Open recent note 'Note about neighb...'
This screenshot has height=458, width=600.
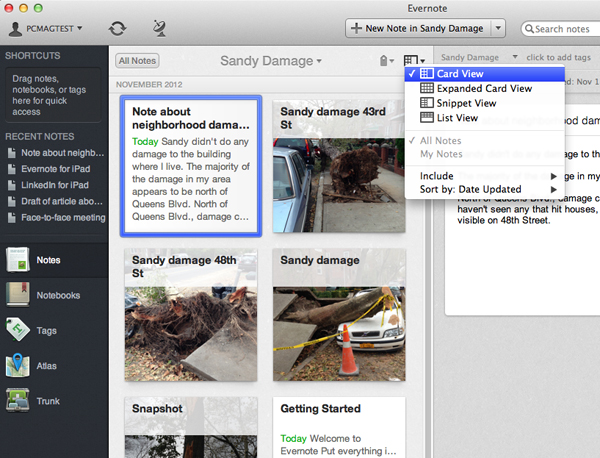(56, 153)
